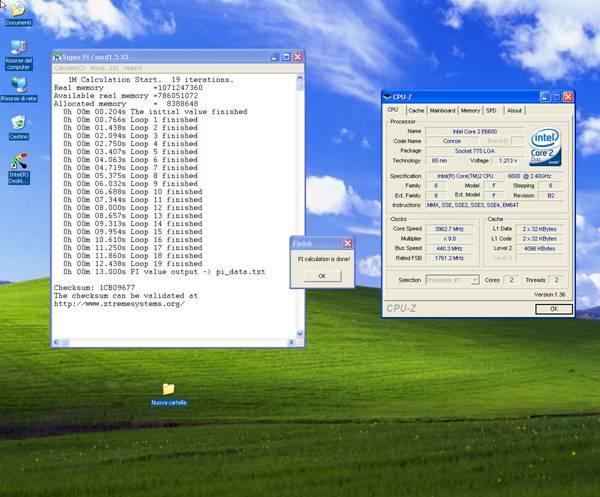
Task: Click OK button in CPU-Z window
Action: [553, 309]
